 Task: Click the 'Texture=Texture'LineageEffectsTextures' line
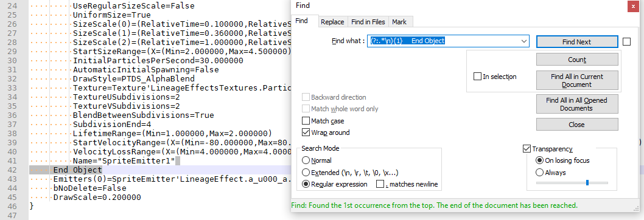point(182,88)
